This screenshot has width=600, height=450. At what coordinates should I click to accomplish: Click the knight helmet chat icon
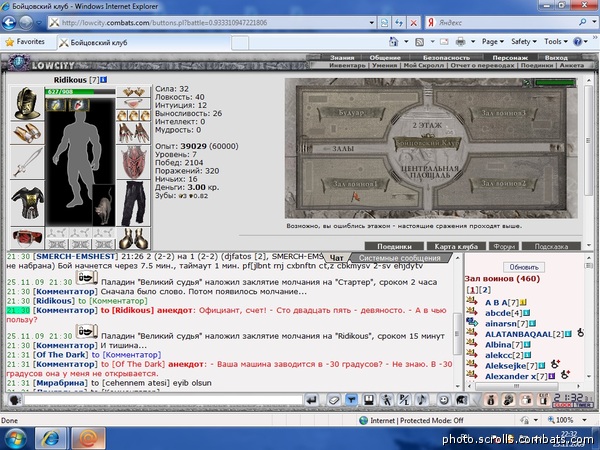tap(462, 400)
